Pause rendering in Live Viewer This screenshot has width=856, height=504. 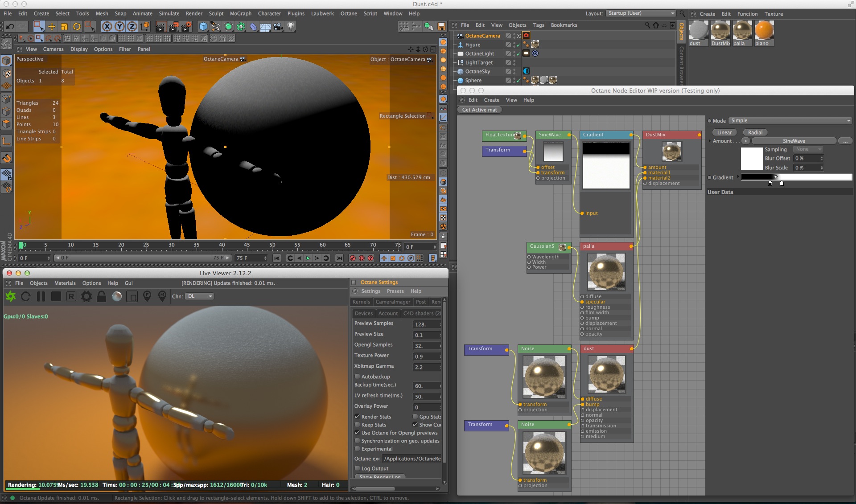click(41, 296)
